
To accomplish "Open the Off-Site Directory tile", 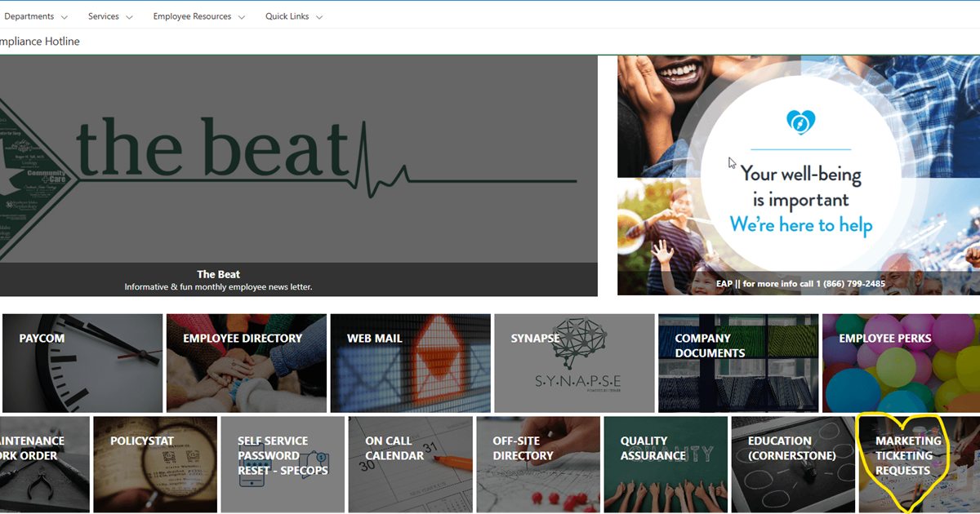I will pos(538,464).
